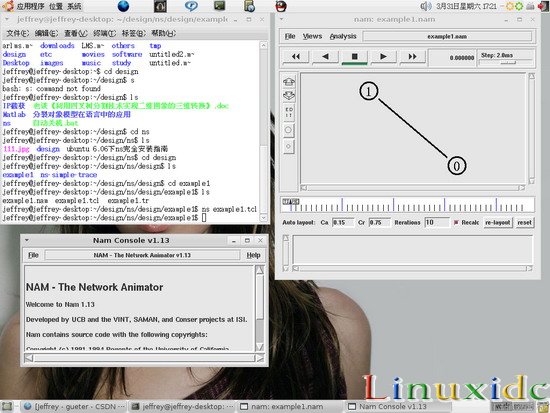This screenshot has width=550, height=413.
Task: Click the Cr value field
Action: pos(379,222)
